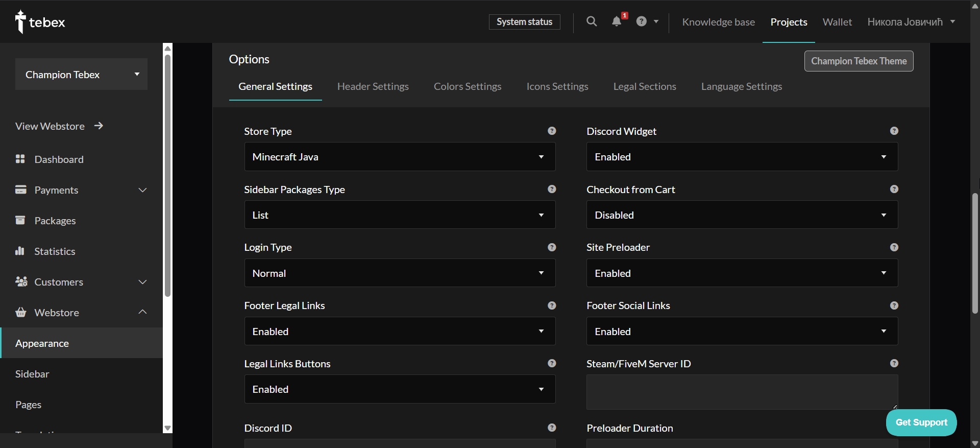Click help icon beside Footer Social Links
The image size is (980, 448).
[x=894, y=305]
